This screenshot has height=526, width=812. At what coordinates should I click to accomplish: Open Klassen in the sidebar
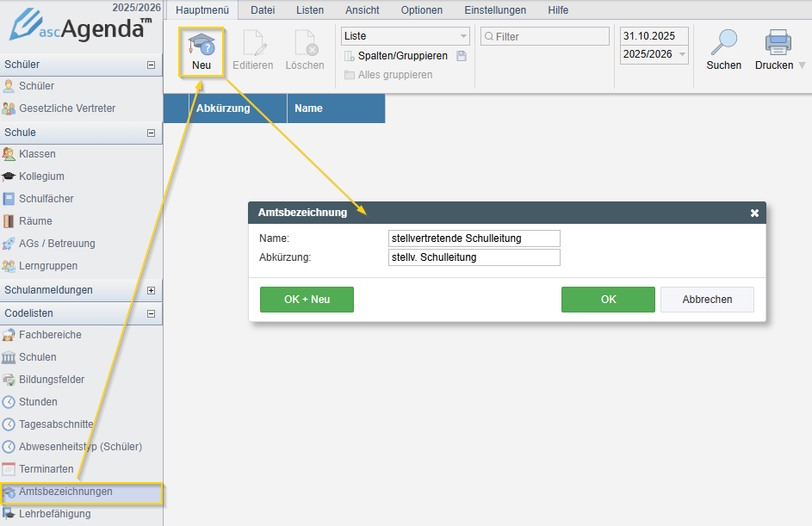pos(37,154)
